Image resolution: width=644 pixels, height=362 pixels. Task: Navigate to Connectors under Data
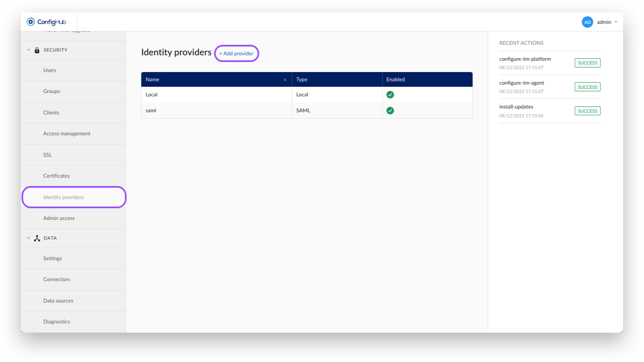56,279
